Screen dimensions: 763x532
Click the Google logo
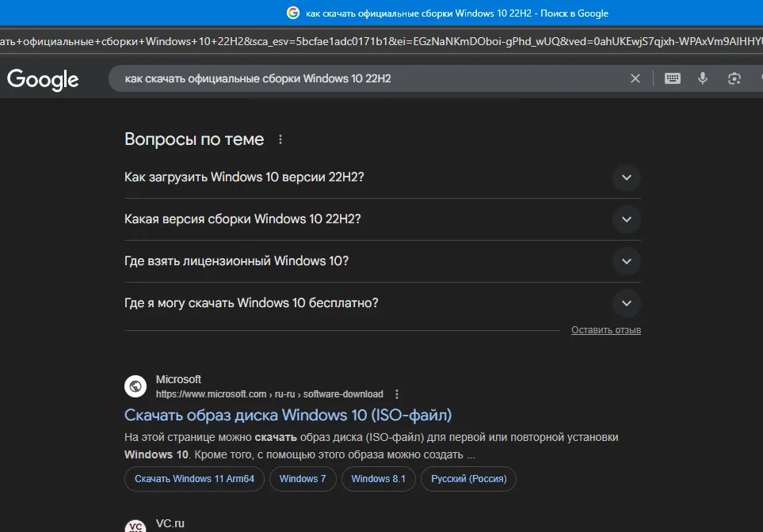click(x=43, y=79)
